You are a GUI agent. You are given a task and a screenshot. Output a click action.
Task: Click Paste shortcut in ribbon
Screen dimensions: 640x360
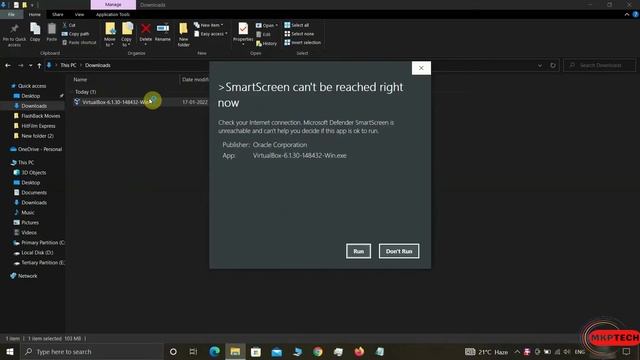(79, 42)
